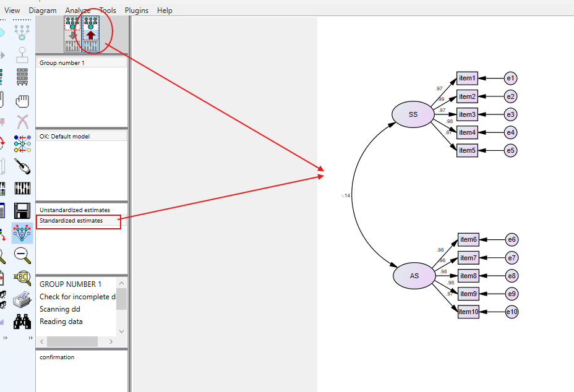Select the hand-shaped select all objects tool
This screenshot has height=392, width=574.
(x=23, y=100)
